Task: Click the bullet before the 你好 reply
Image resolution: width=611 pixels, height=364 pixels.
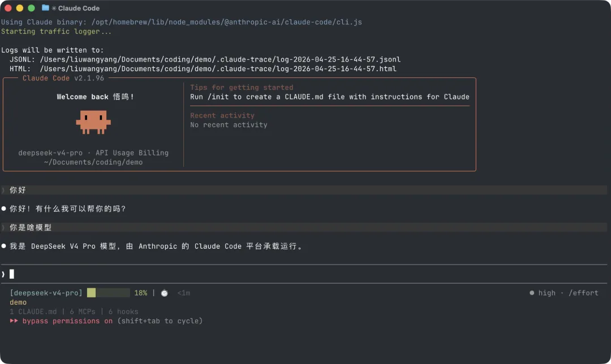Action: pyautogui.click(x=3, y=209)
